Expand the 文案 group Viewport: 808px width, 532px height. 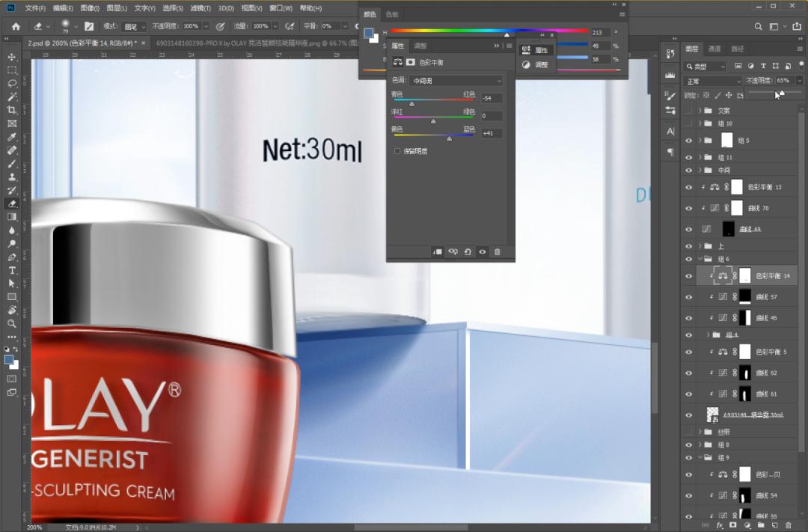700,110
